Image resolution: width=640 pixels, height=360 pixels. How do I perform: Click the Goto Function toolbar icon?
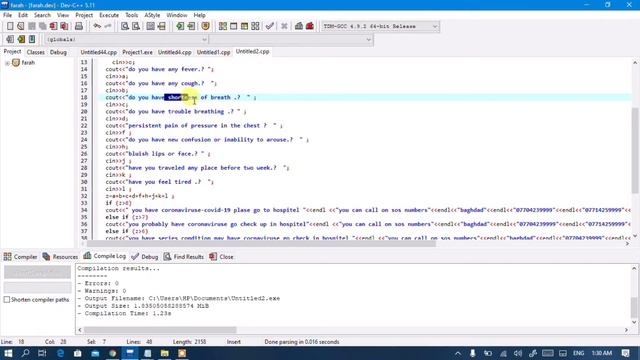(151, 26)
